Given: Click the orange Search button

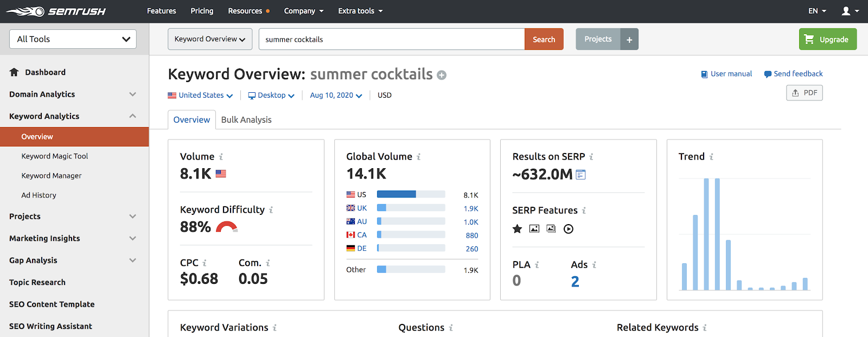Looking at the screenshot, I should click(544, 39).
